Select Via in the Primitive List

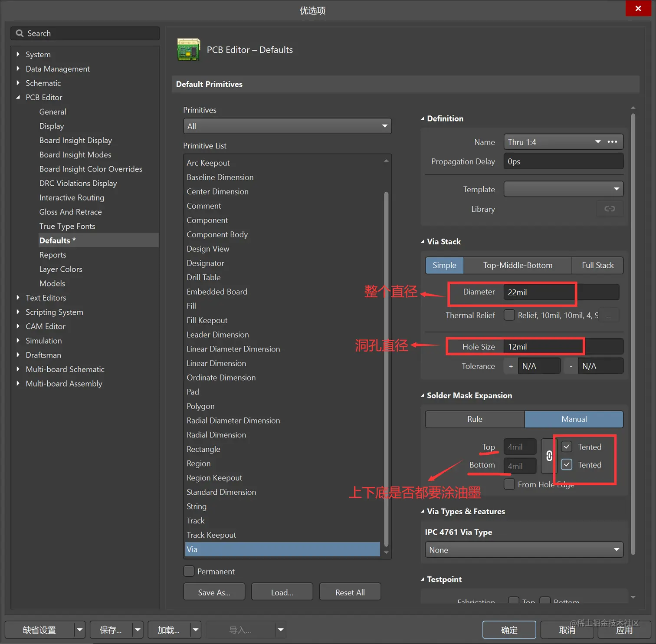pos(282,549)
